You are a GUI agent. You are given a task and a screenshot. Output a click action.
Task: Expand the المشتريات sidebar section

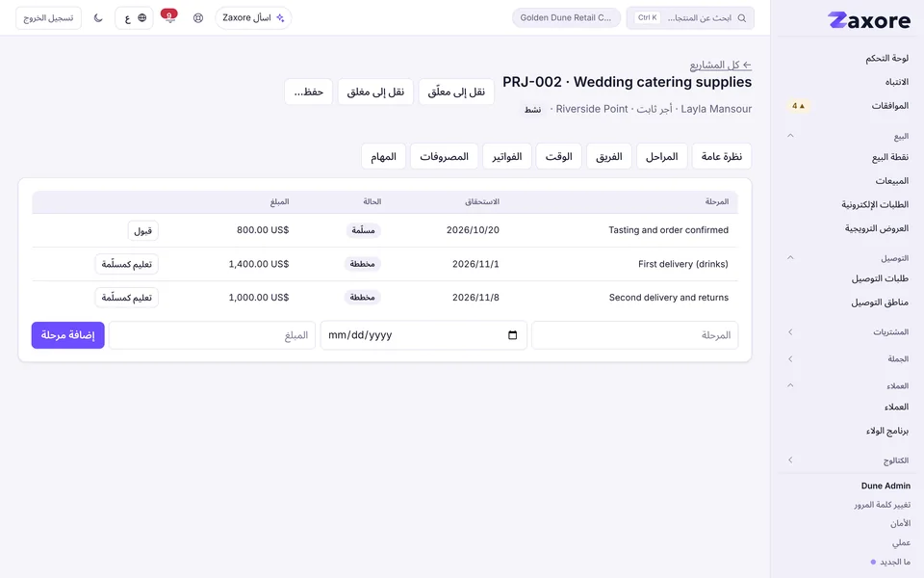(790, 332)
